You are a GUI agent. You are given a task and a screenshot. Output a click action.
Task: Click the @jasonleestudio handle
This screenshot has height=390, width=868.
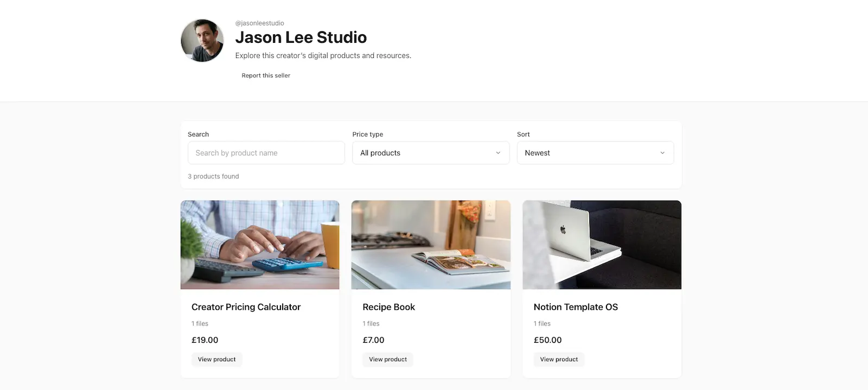click(258, 23)
